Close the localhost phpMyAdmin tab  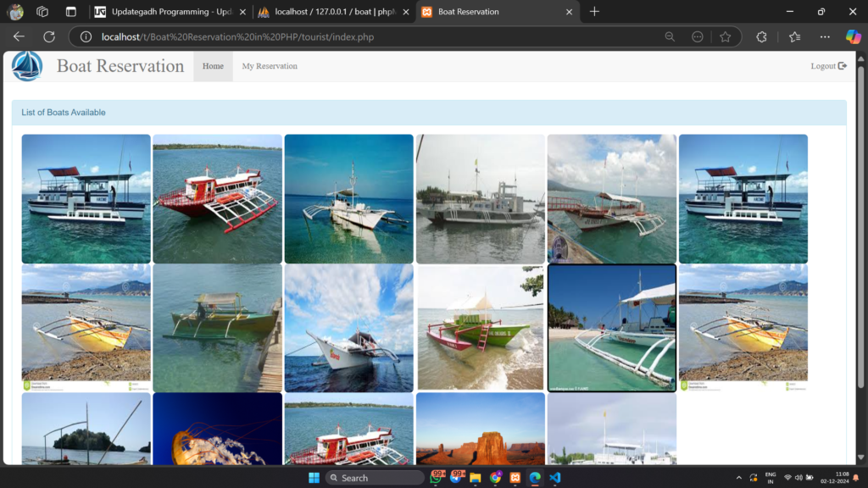tap(406, 12)
